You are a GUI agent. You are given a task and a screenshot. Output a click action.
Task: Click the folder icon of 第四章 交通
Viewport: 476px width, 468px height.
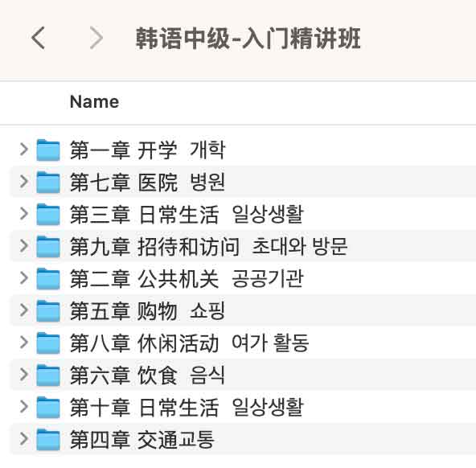(x=48, y=439)
